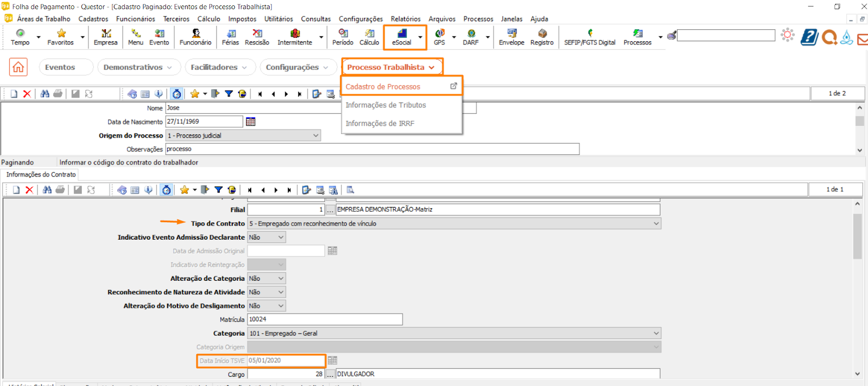868x386 pixels.
Task: Open the Cadastros menu
Action: (93, 19)
